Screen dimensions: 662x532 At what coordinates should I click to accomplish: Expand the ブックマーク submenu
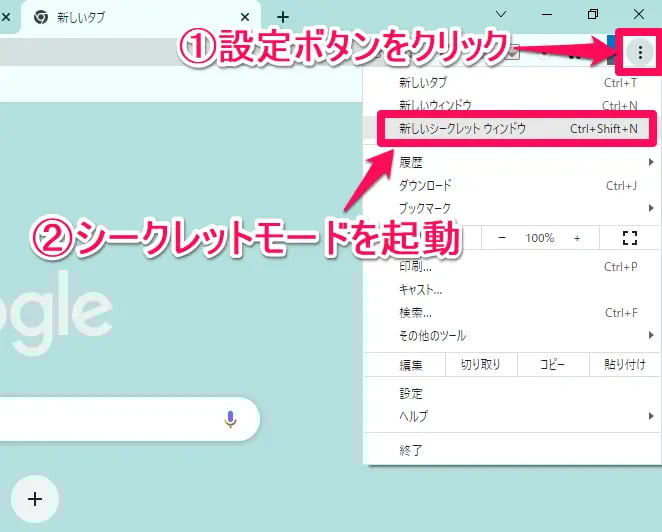(x=513, y=208)
